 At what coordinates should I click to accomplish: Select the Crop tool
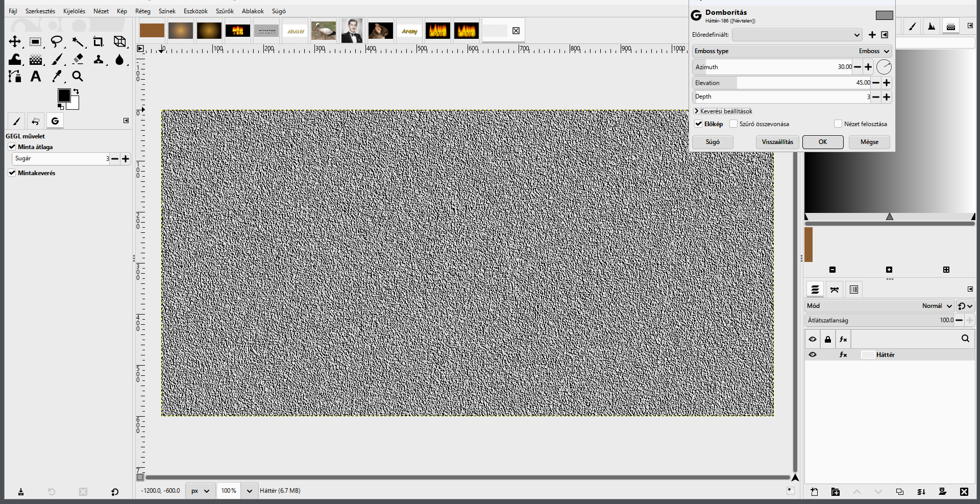tap(98, 41)
